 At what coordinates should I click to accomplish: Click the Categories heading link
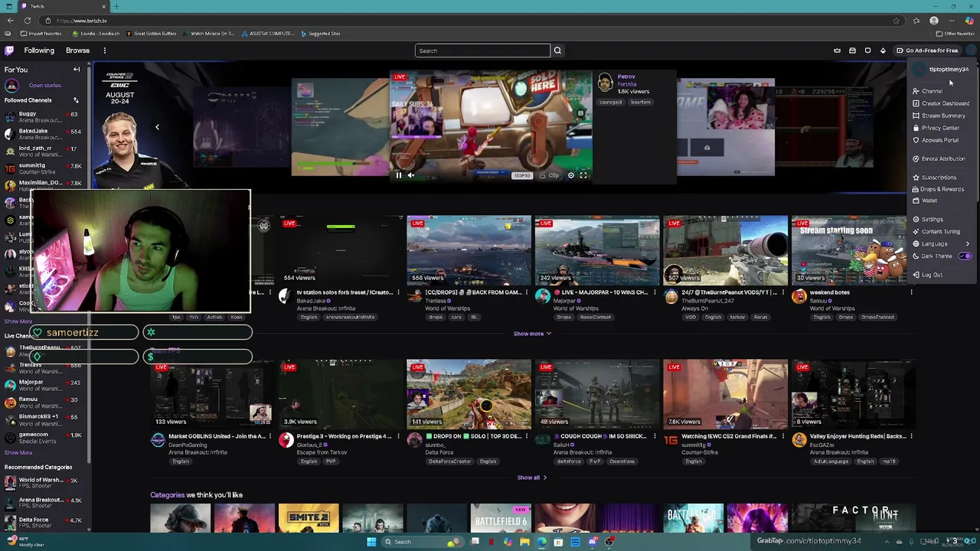[167, 495]
